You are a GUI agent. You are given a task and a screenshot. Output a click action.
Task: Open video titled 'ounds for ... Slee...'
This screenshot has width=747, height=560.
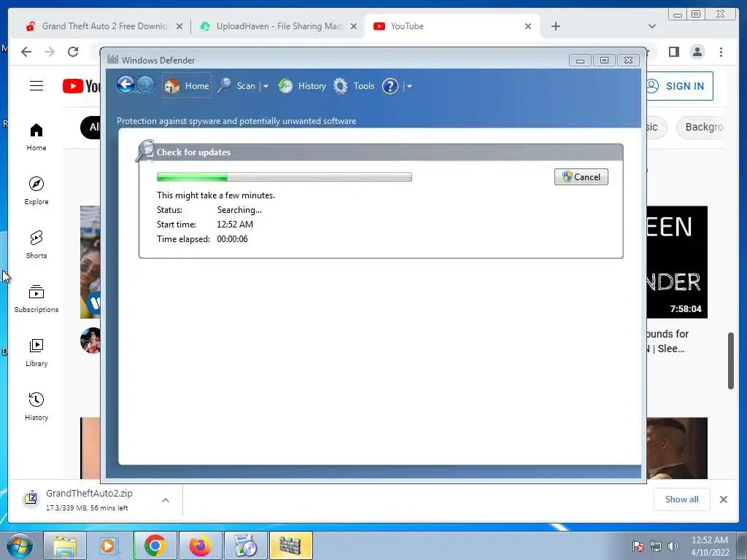click(x=667, y=341)
